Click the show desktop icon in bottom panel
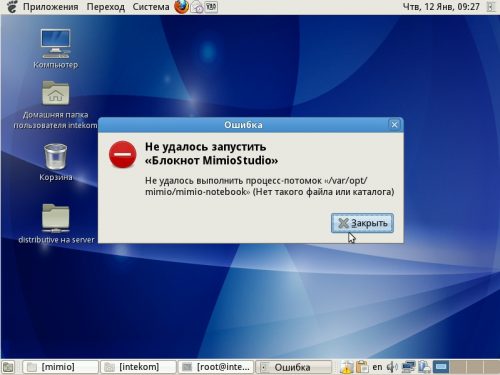This screenshot has width=500, height=375. (x=8, y=367)
